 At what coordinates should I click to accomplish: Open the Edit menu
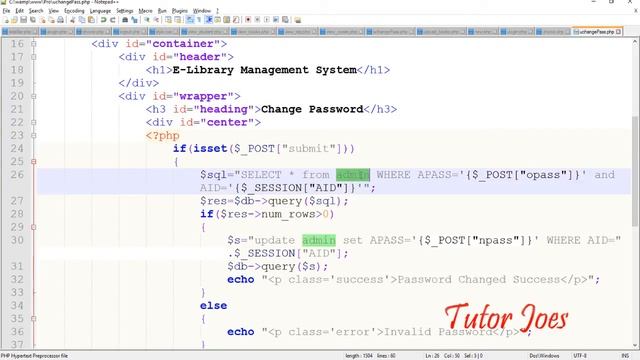(20, 11)
